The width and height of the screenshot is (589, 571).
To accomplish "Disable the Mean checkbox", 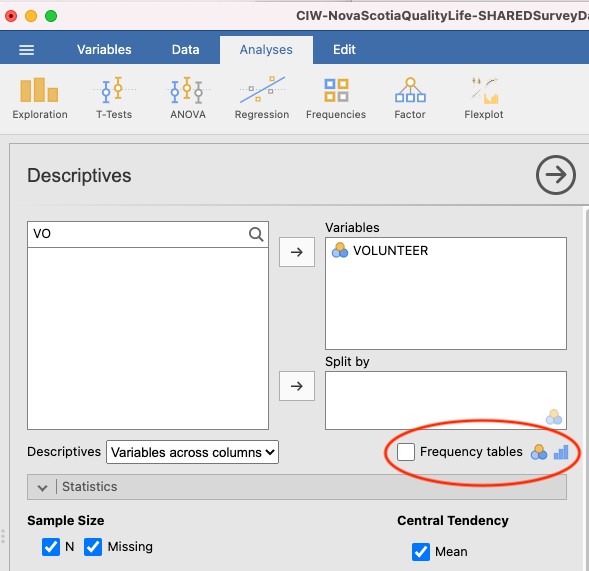I will [421, 551].
